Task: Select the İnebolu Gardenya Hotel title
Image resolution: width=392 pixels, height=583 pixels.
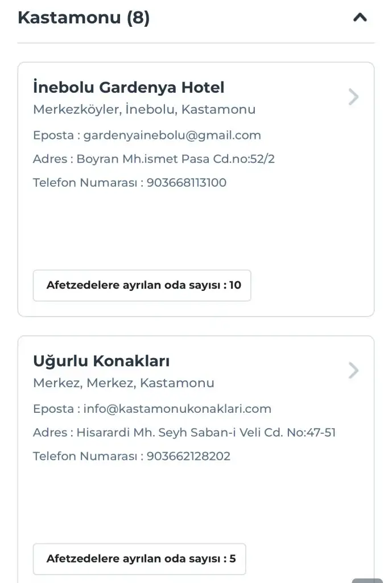Action: 129,88
